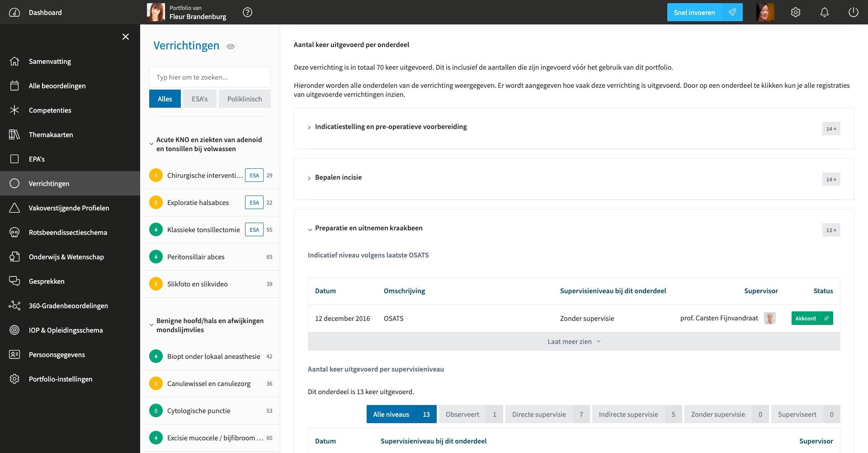Click level 5 badge on Cytologische punctie
This screenshot has width=868, height=453.
[156, 410]
